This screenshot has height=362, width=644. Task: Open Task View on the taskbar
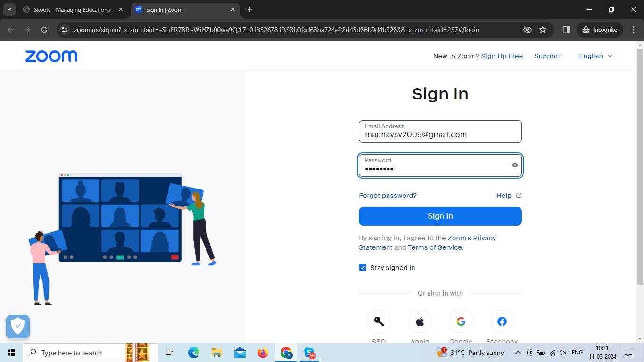[x=170, y=353]
